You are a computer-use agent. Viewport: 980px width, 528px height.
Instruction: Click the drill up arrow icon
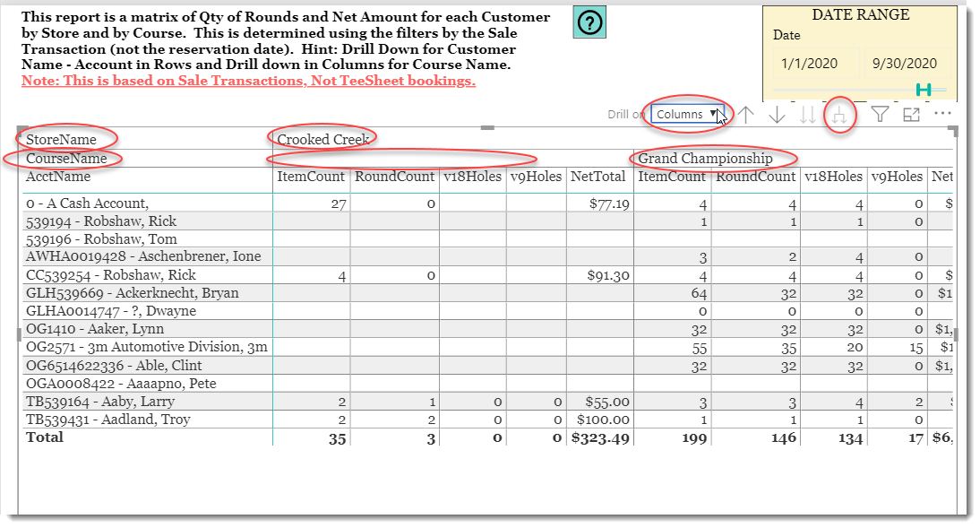(x=746, y=115)
